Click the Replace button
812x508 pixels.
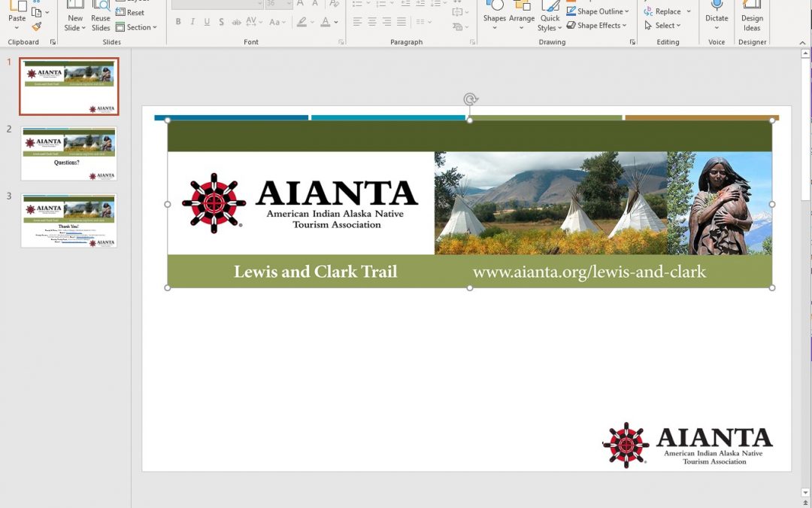662,11
